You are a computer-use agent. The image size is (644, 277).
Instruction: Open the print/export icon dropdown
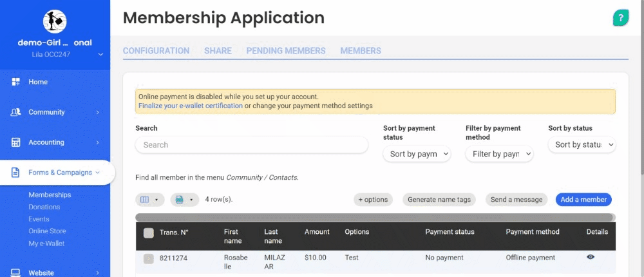coord(184,200)
